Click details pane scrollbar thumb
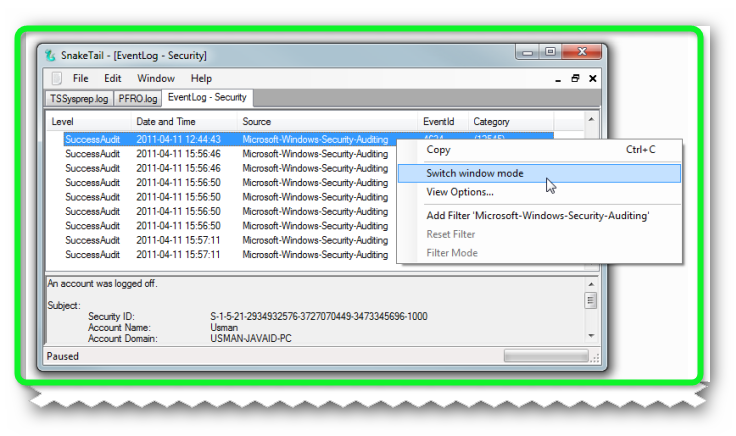 pyautogui.click(x=591, y=300)
